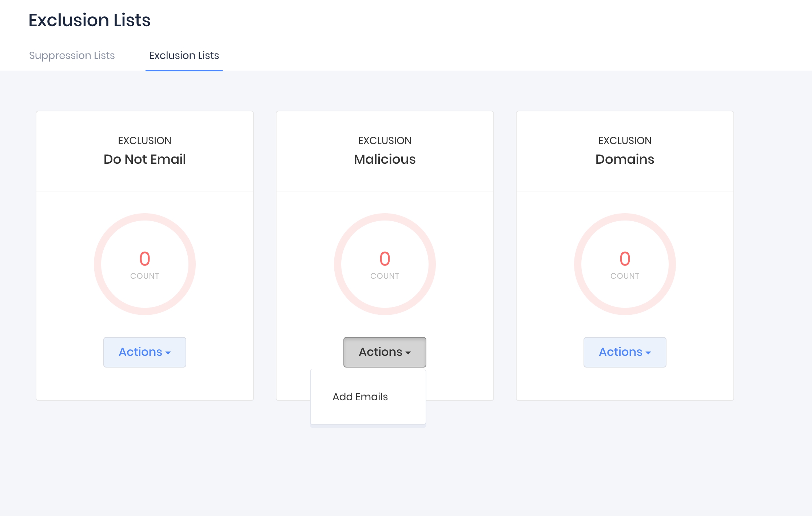Click the zero count in Domains card
The width and height of the screenshot is (812, 516).
pyautogui.click(x=625, y=259)
